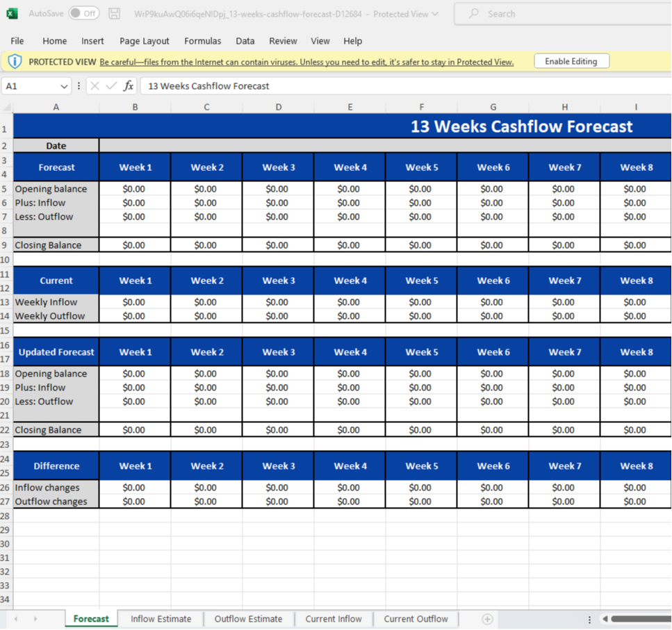
Task: Click the Enable Editing button
Action: (571, 61)
